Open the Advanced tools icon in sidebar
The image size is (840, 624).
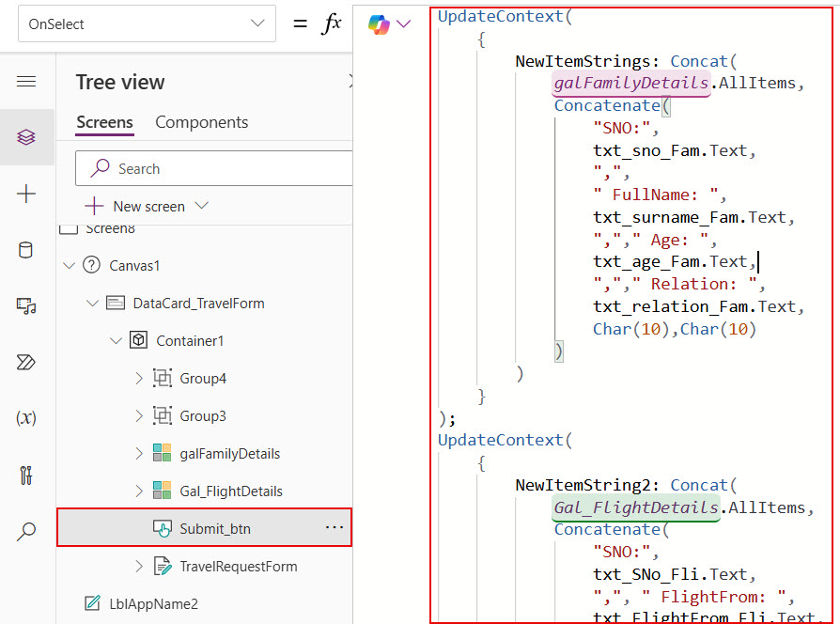point(26,476)
